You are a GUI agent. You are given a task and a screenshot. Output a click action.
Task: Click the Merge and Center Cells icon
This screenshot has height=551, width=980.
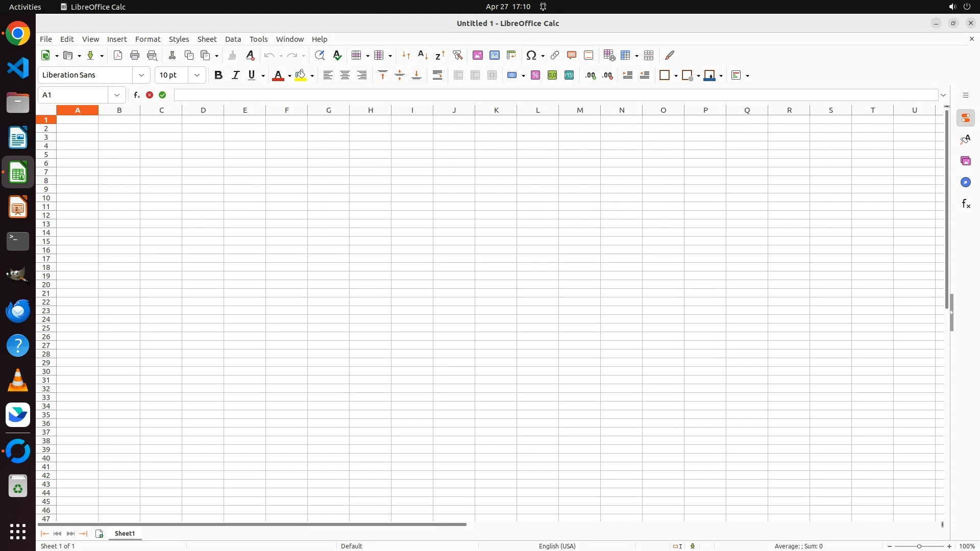(x=458, y=75)
